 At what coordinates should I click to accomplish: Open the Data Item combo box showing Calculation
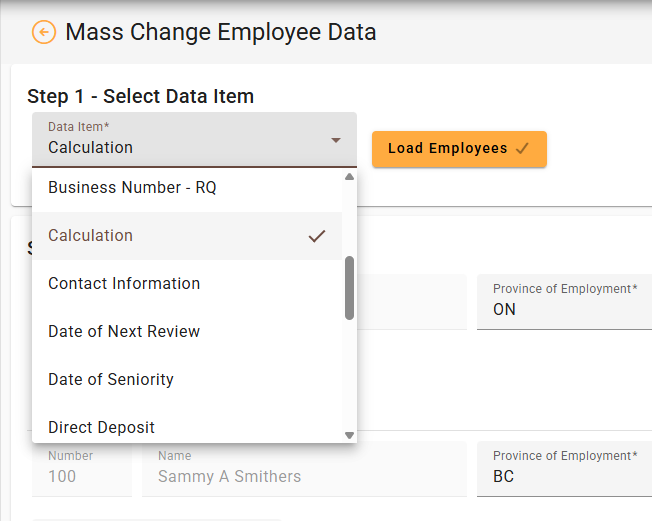(180, 140)
